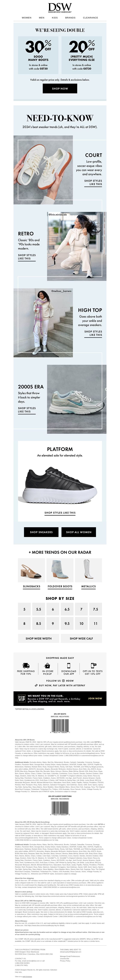Open the Women menu item
The width and height of the screenshot is (120, 980).
click(x=27, y=18)
